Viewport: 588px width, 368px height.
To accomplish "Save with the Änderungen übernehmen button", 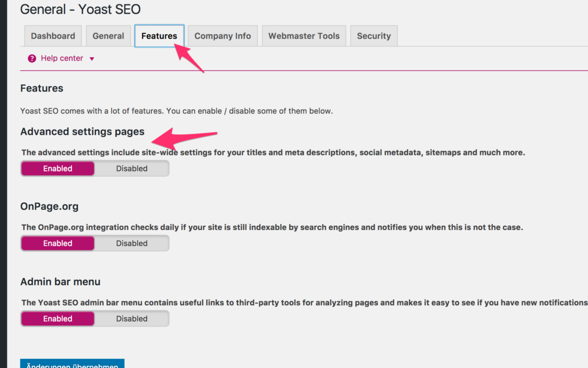I will tap(72, 364).
